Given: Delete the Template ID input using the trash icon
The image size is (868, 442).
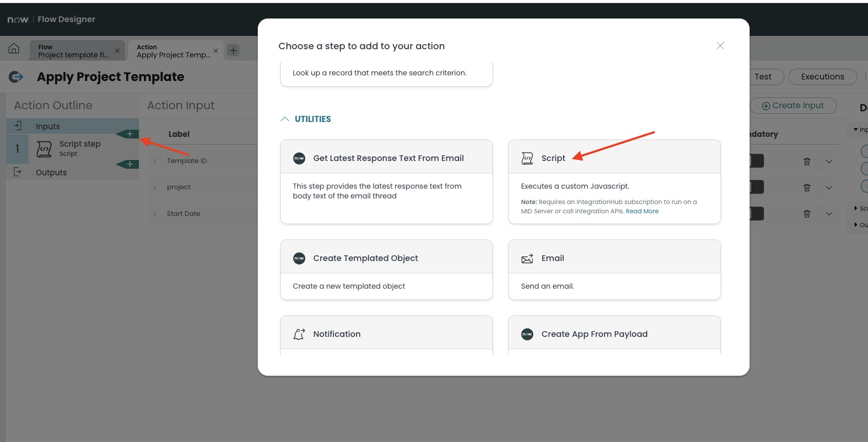Looking at the screenshot, I should [x=807, y=160].
